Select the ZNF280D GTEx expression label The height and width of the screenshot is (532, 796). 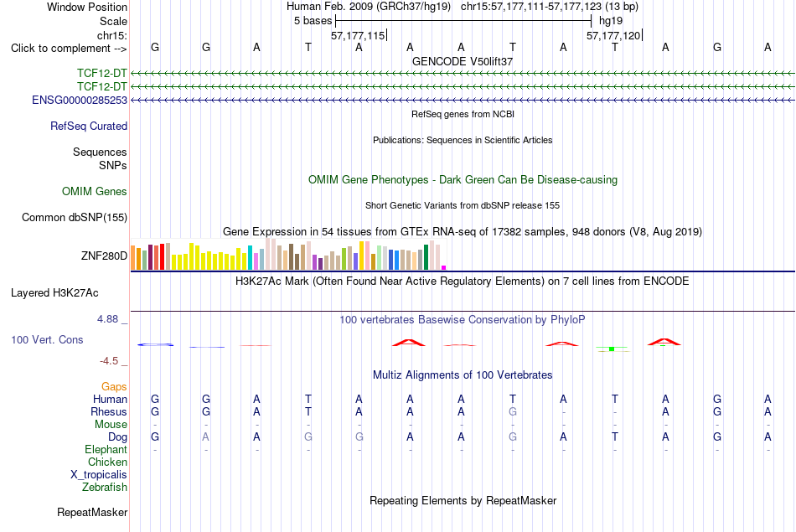pyautogui.click(x=104, y=256)
